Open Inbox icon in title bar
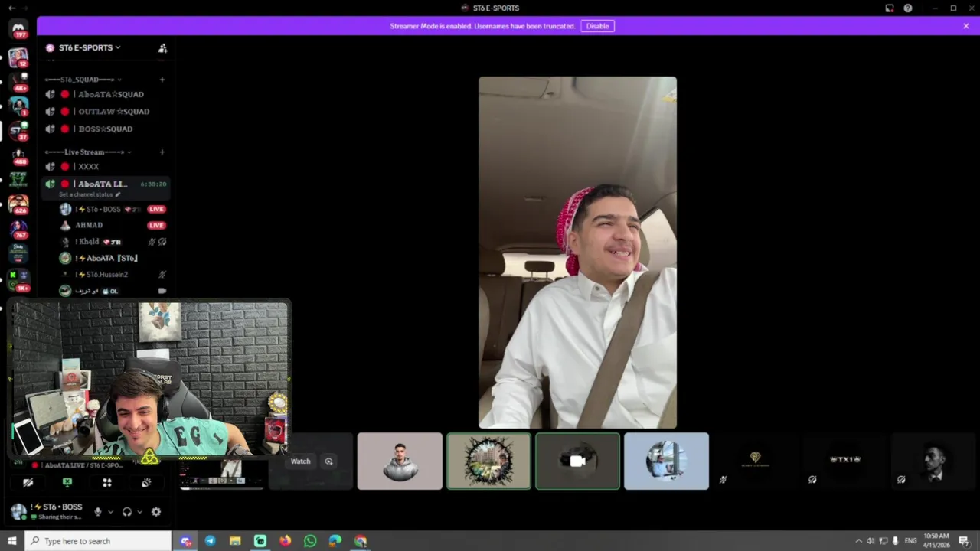Image resolution: width=980 pixels, height=551 pixels. (890, 8)
